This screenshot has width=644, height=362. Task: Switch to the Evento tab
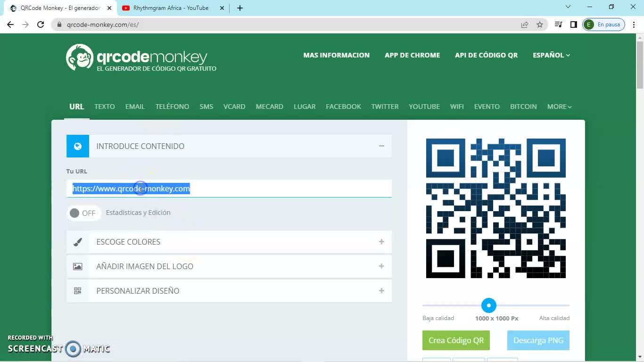487,107
